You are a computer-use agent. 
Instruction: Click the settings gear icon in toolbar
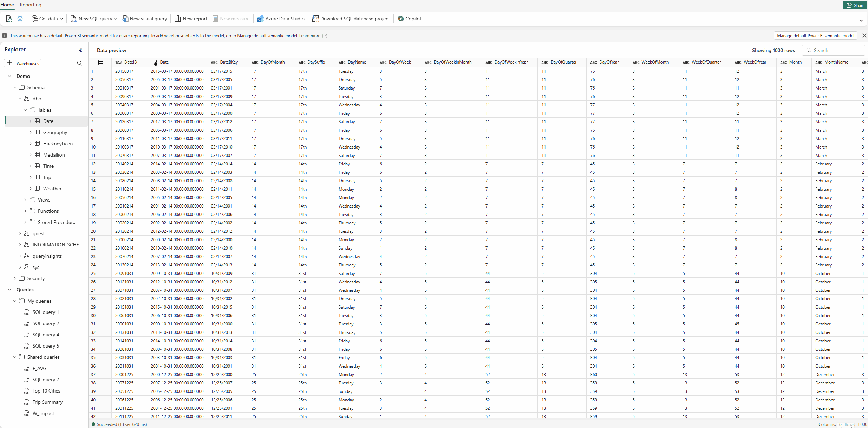pos(20,19)
